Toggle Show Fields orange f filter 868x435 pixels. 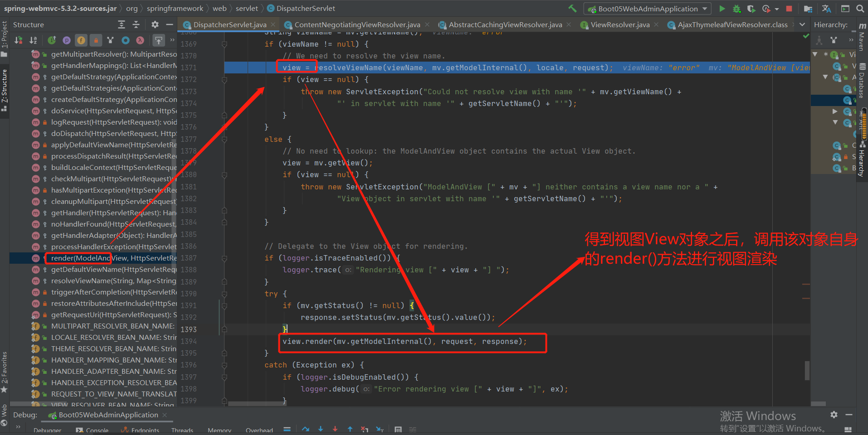(81, 40)
